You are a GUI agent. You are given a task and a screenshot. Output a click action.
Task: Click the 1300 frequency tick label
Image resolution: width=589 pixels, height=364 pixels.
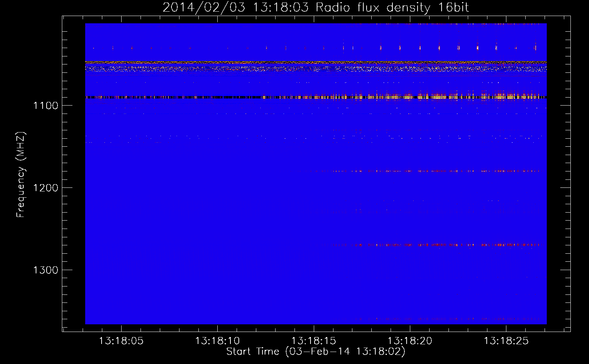tap(46, 270)
